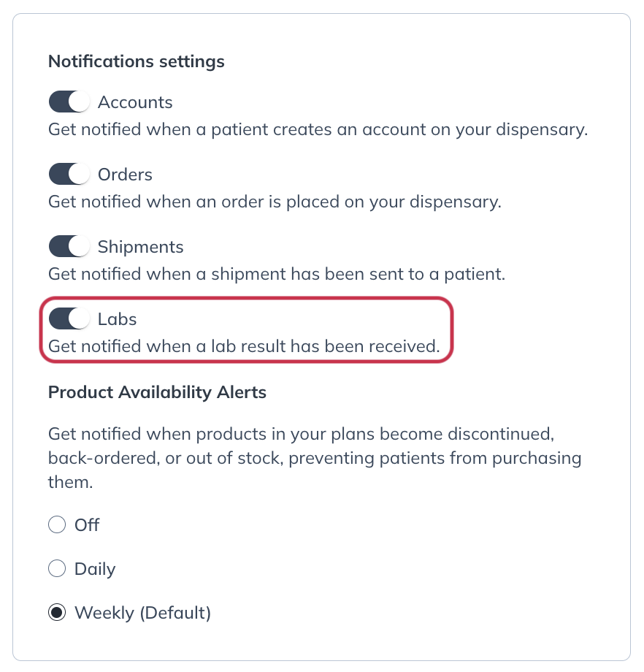The height and width of the screenshot is (672, 644).
Task: Click the "Notifications settings" heading
Action: (136, 61)
